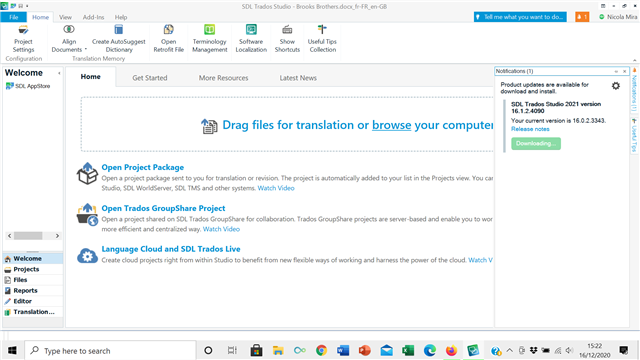
Task: Open the Translation Memories view
Action: pos(33,312)
